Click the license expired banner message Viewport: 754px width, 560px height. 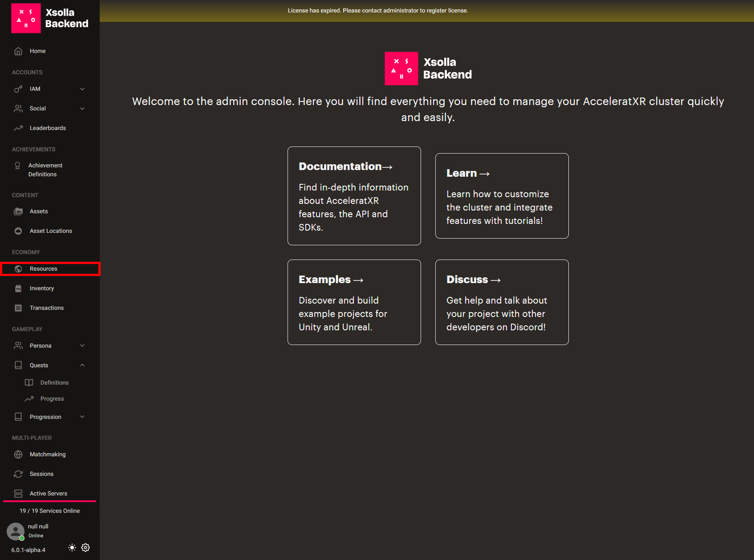point(378,11)
